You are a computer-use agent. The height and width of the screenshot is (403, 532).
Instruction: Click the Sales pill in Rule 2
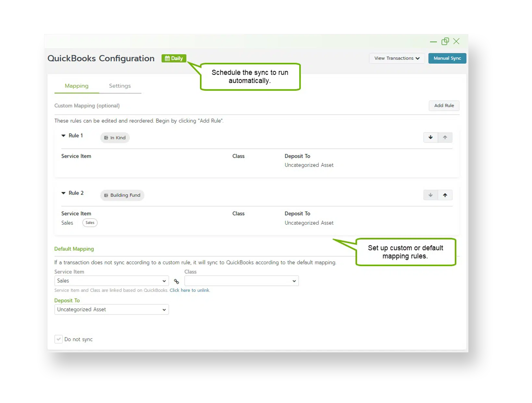[x=90, y=223]
